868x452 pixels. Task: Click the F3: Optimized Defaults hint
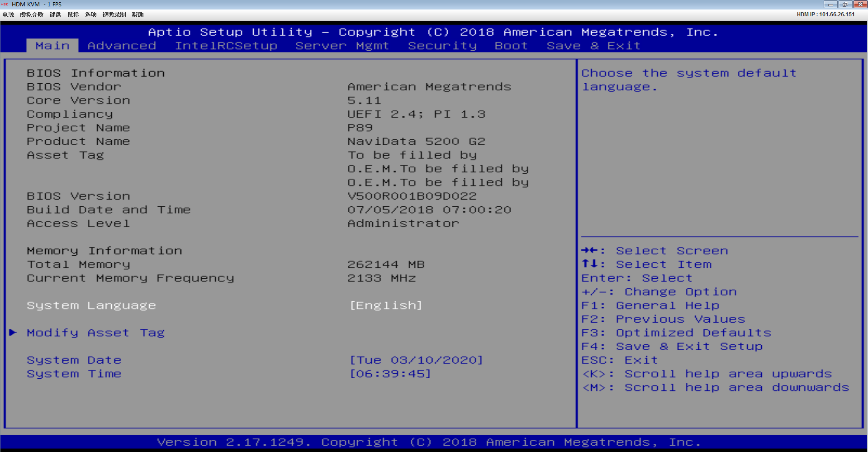point(676,333)
